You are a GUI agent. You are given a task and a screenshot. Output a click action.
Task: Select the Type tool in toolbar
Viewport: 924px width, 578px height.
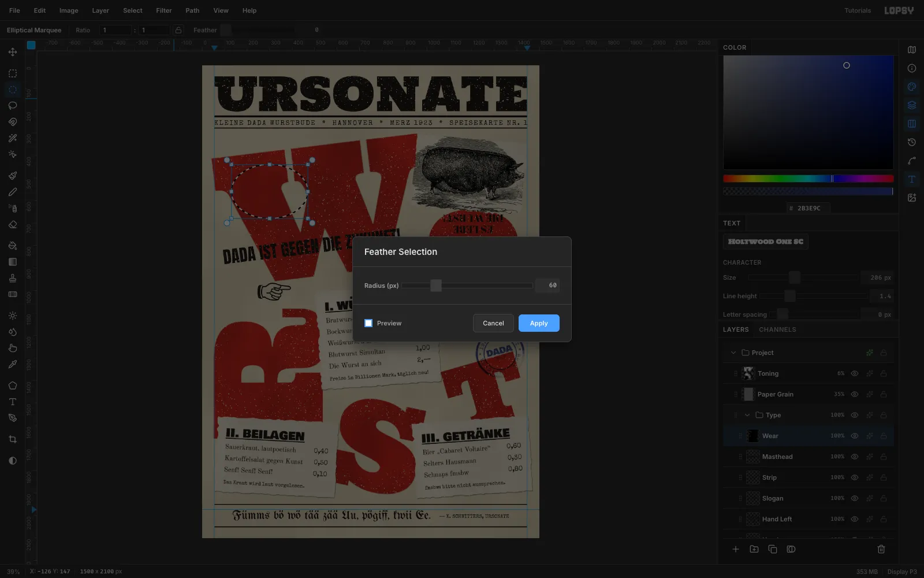tap(13, 402)
